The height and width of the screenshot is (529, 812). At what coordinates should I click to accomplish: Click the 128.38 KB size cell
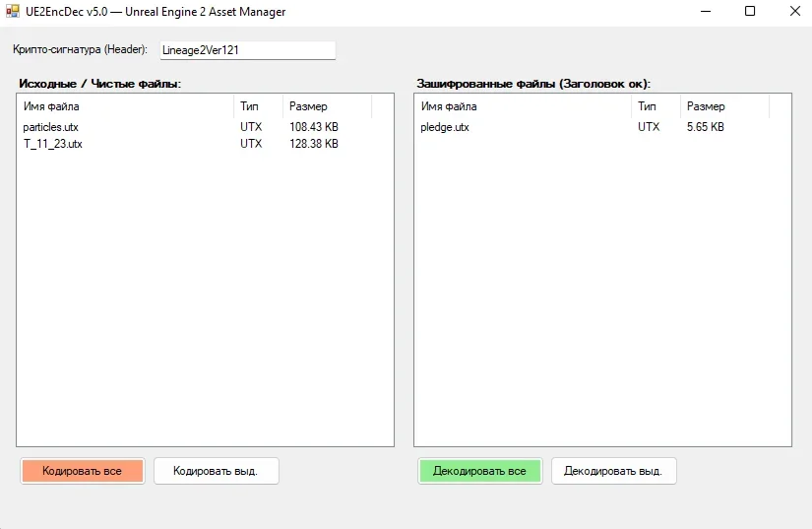314,144
